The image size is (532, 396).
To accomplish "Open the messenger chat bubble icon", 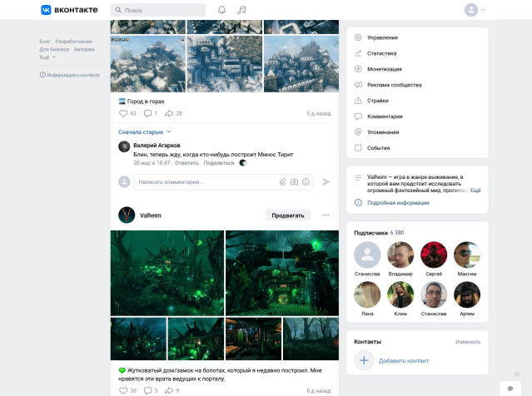I will tap(510, 389).
